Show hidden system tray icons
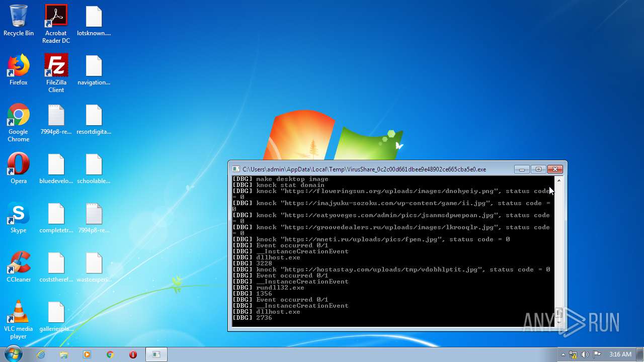This screenshot has height=362, width=644. pos(563,354)
